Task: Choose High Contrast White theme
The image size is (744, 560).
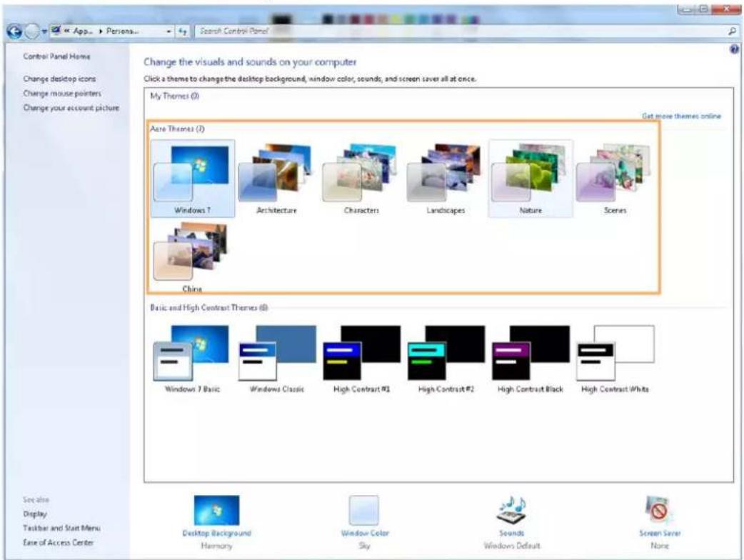Action: (x=615, y=359)
